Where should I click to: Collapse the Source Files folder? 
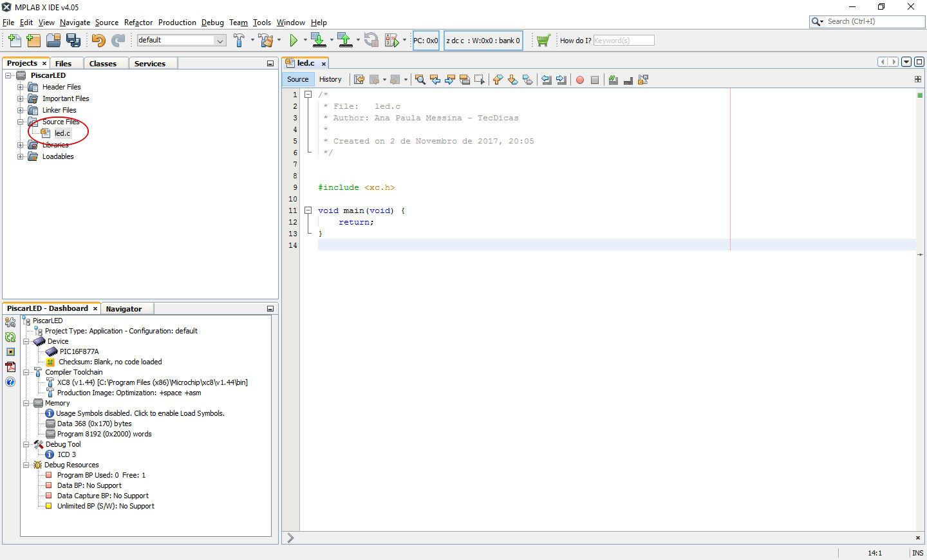(20, 122)
